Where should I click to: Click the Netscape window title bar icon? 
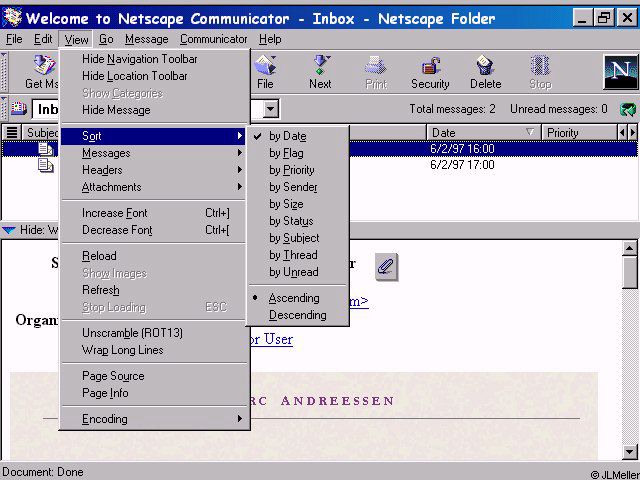click(x=12, y=17)
